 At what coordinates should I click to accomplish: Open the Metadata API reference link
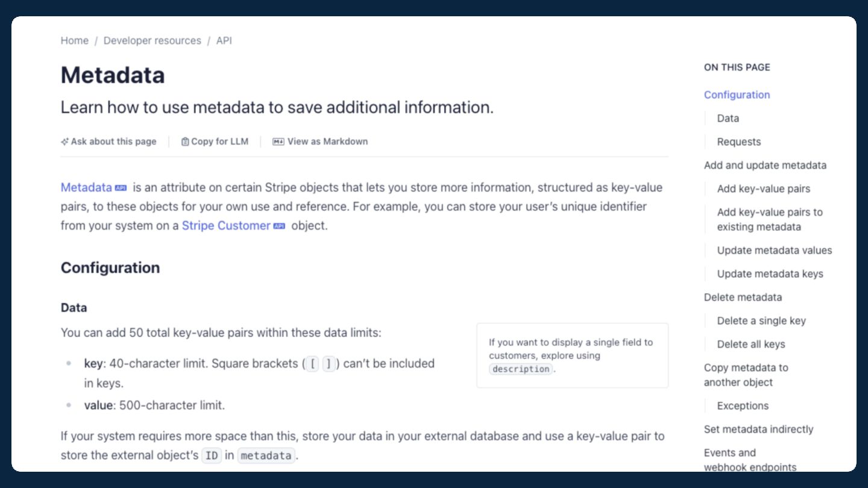coord(86,187)
